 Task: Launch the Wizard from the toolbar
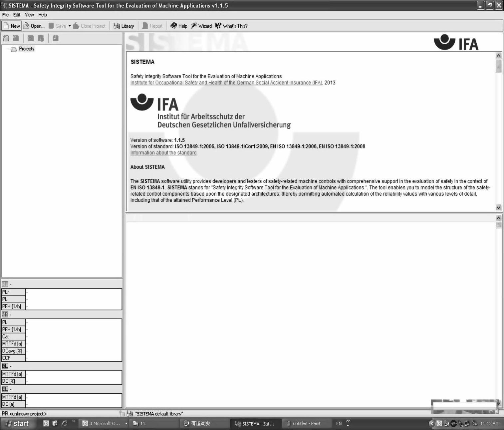pyautogui.click(x=201, y=26)
